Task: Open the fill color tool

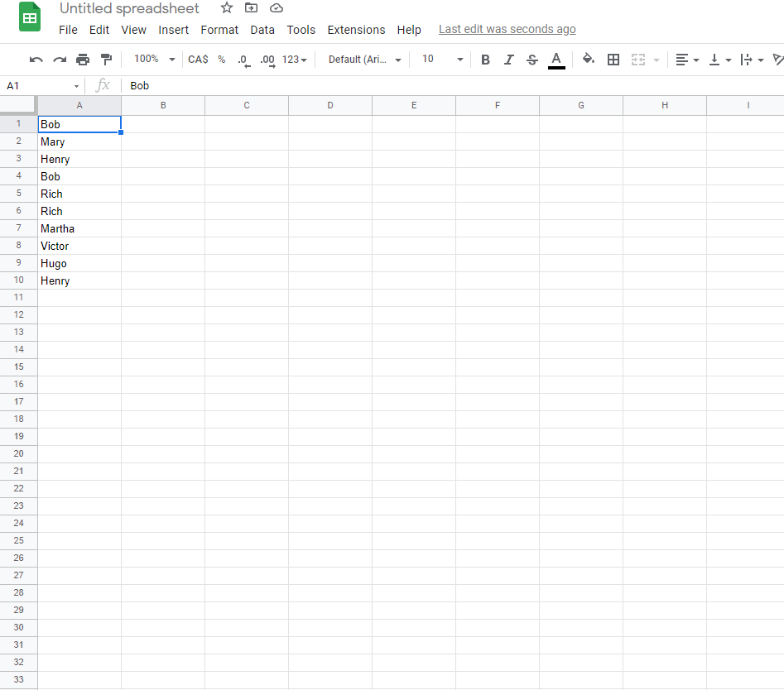Action: (589, 59)
